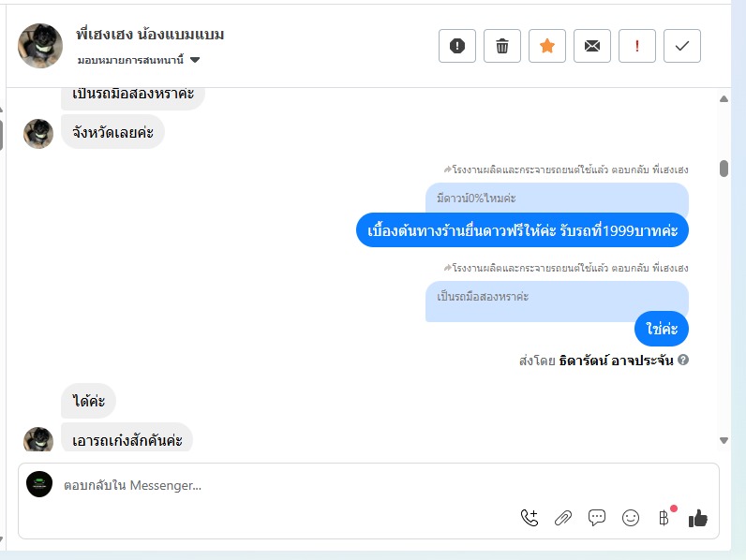The image size is (746, 560).
Task: Toggle the orange star follow-up flag
Action: [x=547, y=46]
